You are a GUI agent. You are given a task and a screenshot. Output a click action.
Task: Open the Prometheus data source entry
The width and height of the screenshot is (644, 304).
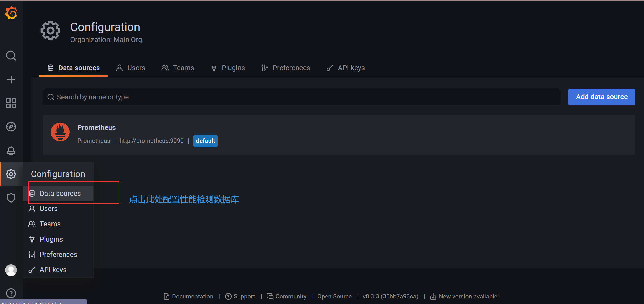pos(97,128)
